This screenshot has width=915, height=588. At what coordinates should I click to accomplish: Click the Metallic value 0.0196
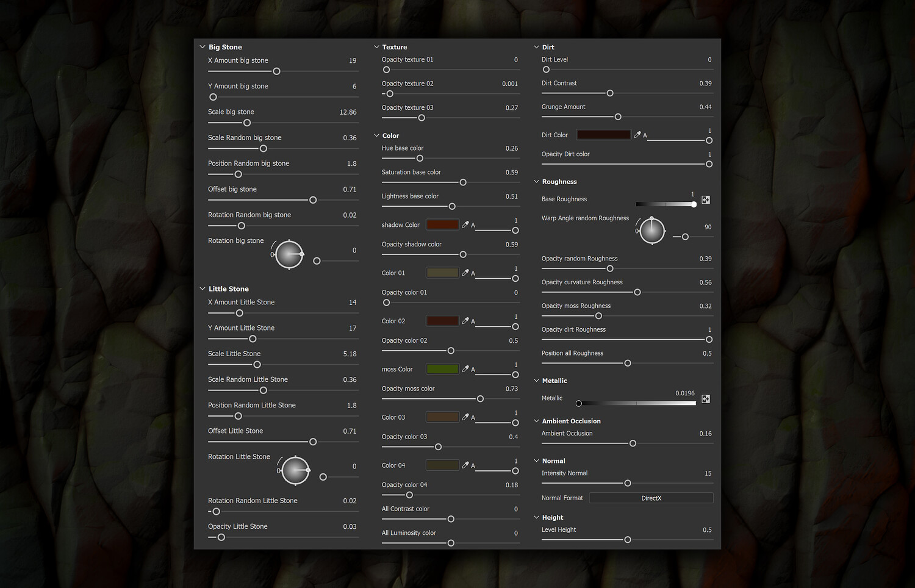click(685, 393)
